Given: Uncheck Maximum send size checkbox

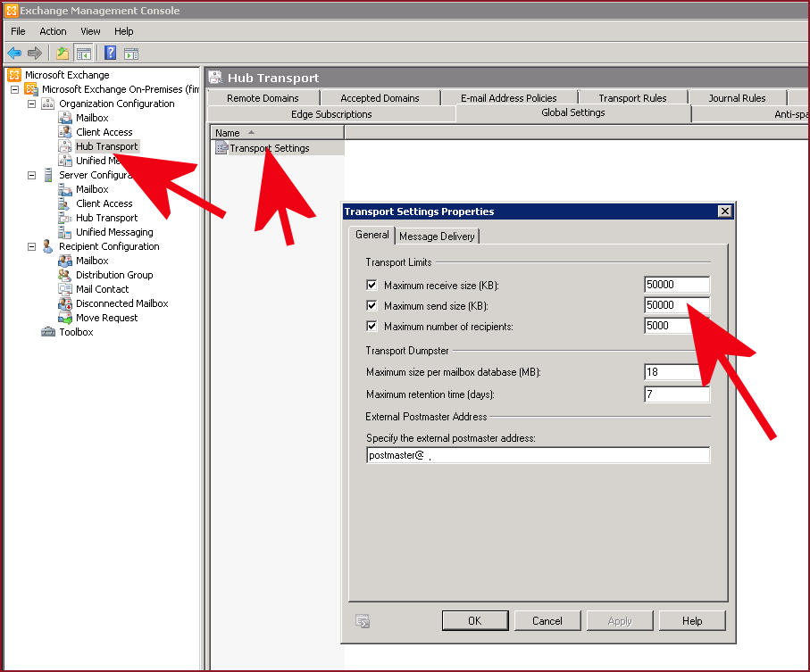Looking at the screenshot, I should 372,305.
